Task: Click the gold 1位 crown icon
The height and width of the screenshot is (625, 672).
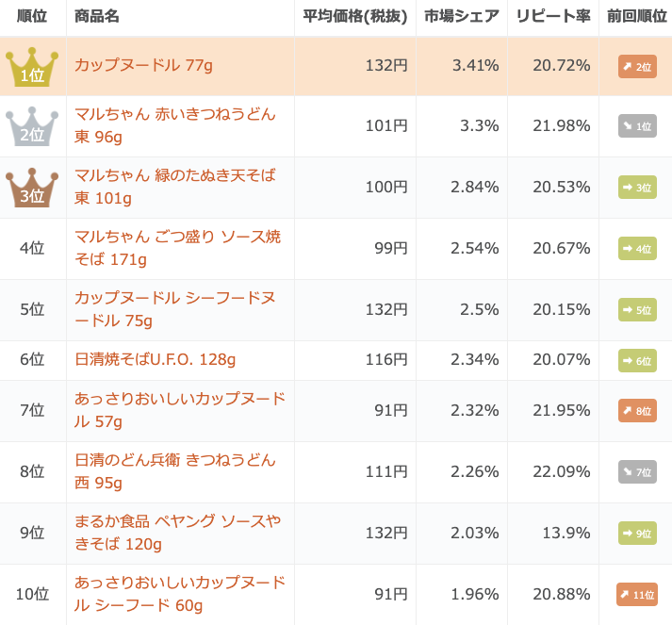Action: click(x=32, y=67)
